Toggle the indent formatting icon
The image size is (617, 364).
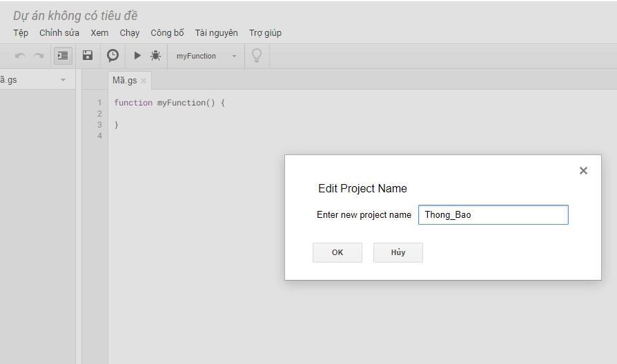[63, 56]
